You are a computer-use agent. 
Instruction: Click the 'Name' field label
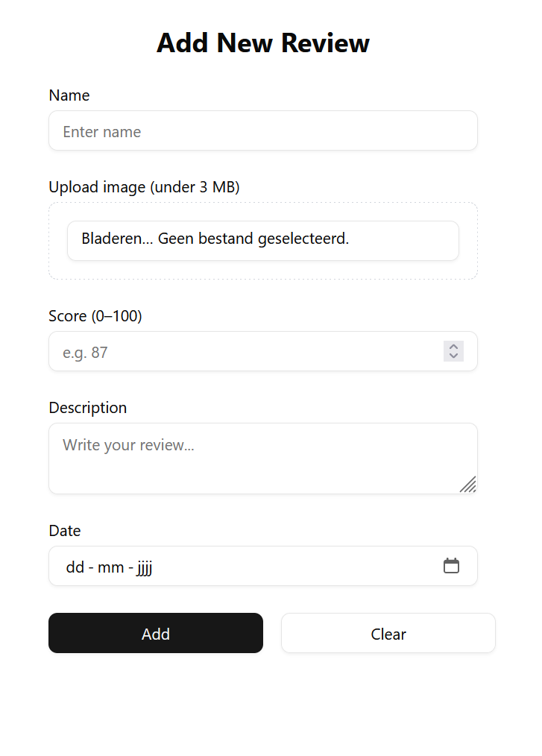click(69, 95)
